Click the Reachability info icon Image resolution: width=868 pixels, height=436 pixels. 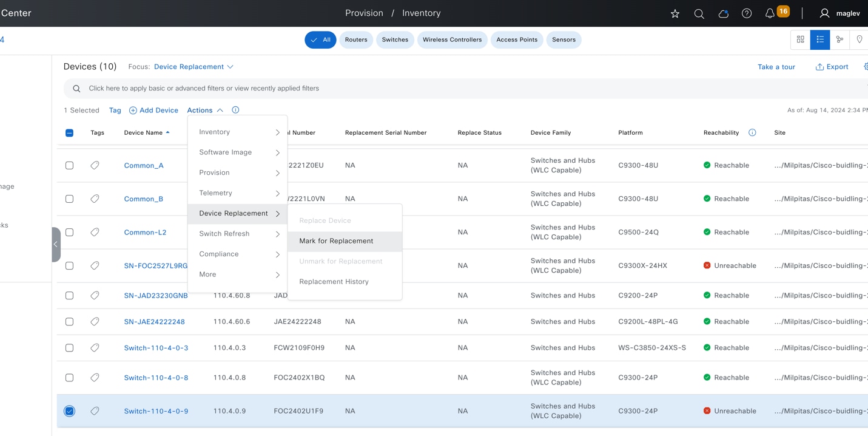coord(752,132)
